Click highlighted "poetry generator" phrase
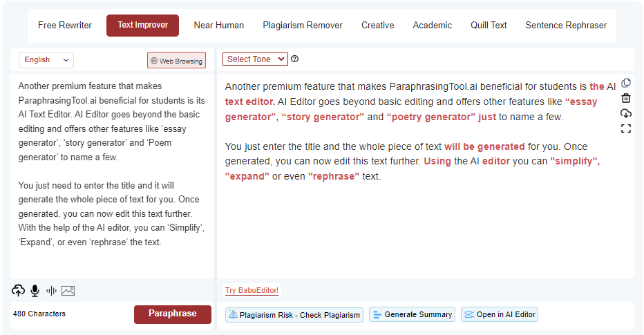This screenshot has height=335, width=644. click(x=430, y=117)
